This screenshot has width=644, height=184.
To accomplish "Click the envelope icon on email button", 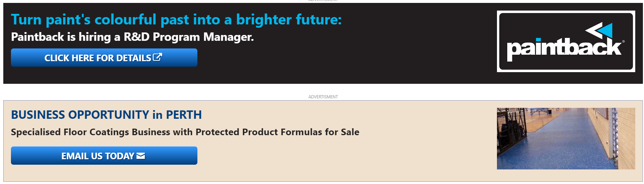I will (x=141, y=156).
